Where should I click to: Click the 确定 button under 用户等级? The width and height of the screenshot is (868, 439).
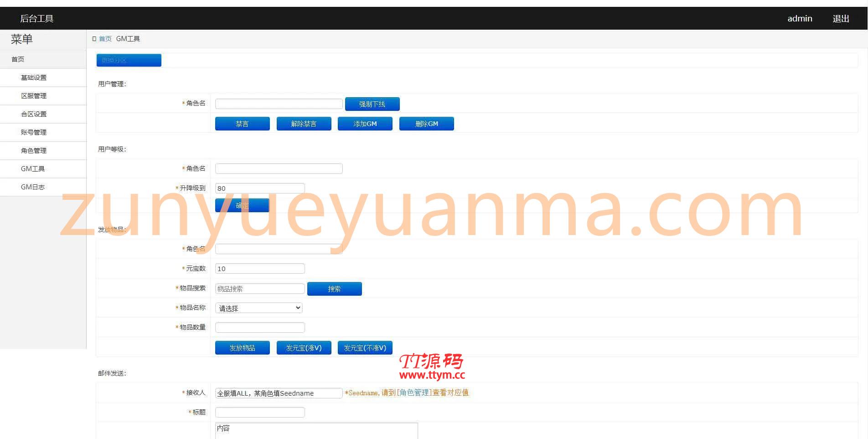click(242, 205)
